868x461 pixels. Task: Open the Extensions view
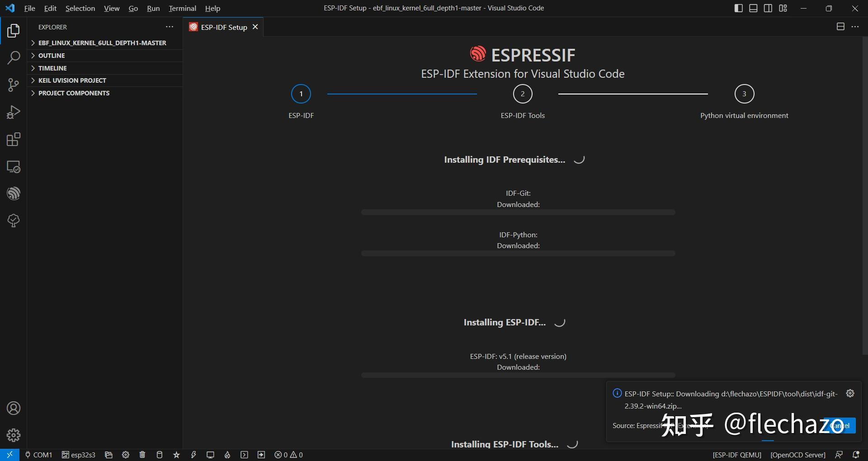click(14, 139)
